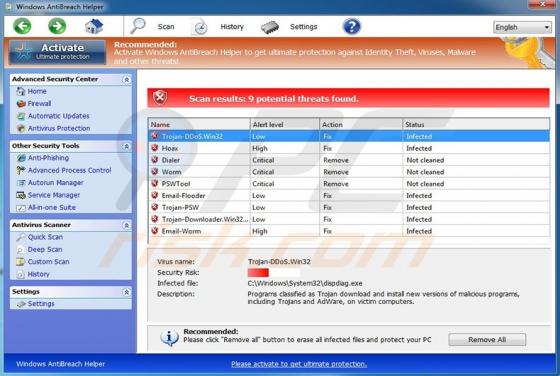This screenshot has width=560, height=376.
Task: Collapse the Advanced Security Center section
Action: (126, 79)
